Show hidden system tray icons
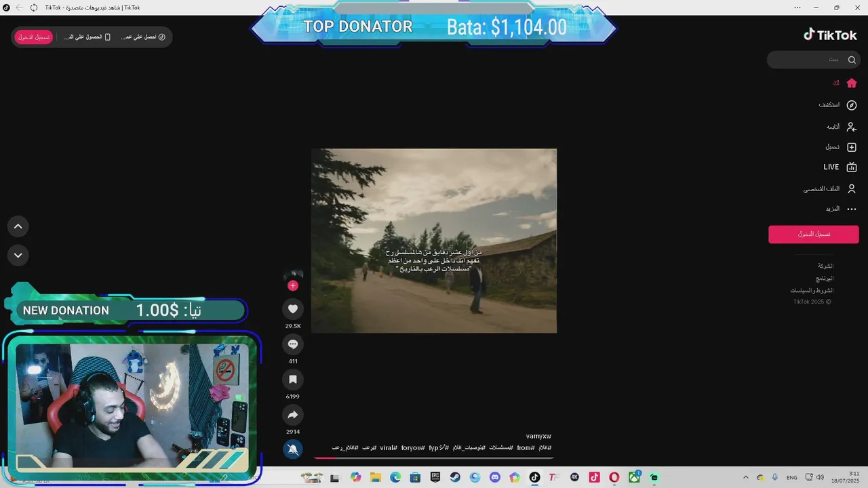This screenshot has width=868, height=488. click(746, 478)
